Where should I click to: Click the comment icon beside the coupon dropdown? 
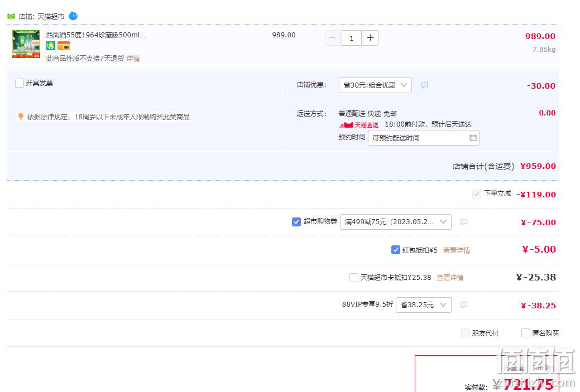point(463,222)
